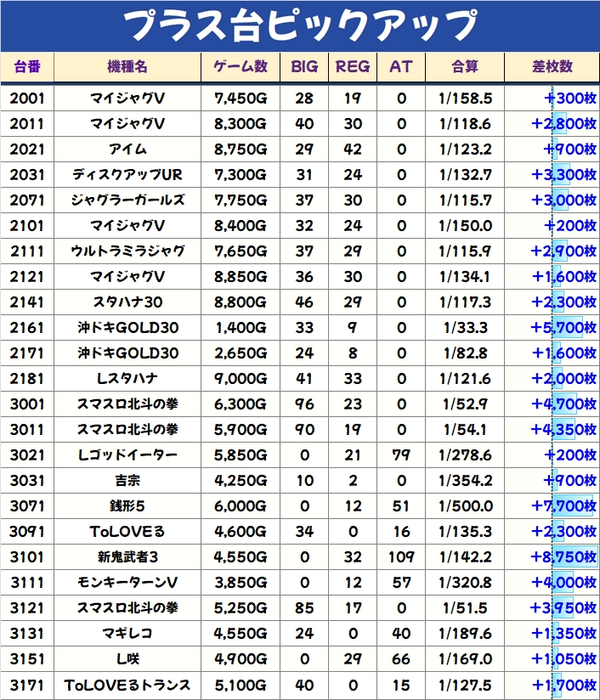Image resolution: width=600 pixels, height=700 pixels.
Task: Select the 1/33.3 combined probability cell
Action: tap(465, 328)
